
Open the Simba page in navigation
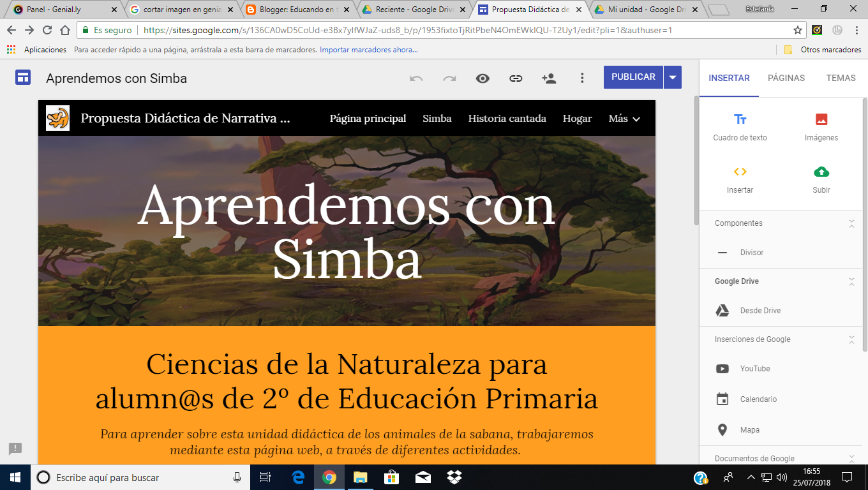pos(437,119)
